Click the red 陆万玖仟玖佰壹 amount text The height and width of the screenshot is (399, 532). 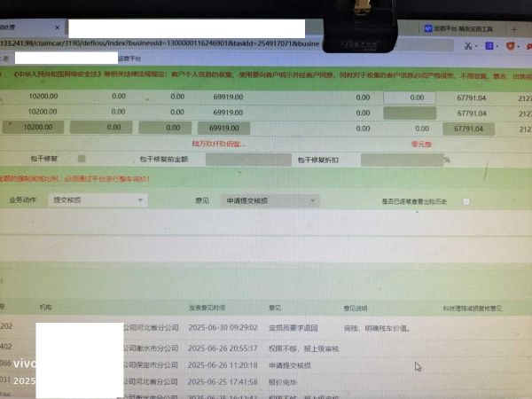point(219,144)
